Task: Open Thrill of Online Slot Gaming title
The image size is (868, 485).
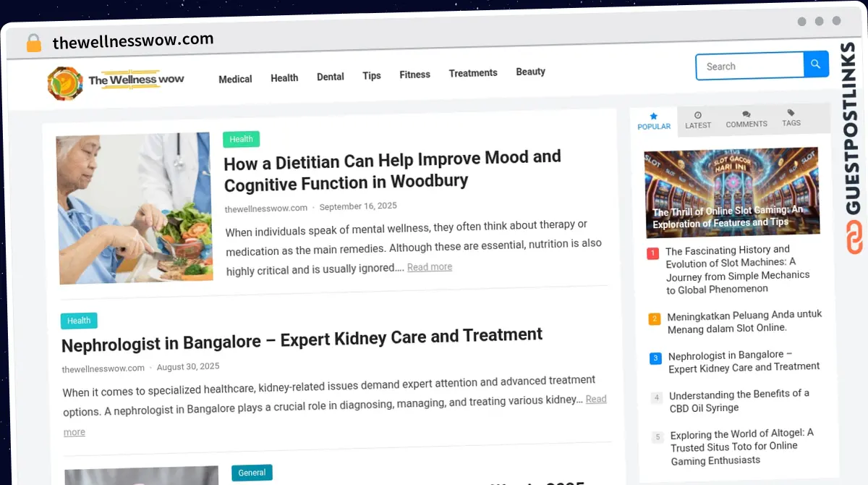Action: 728,217
